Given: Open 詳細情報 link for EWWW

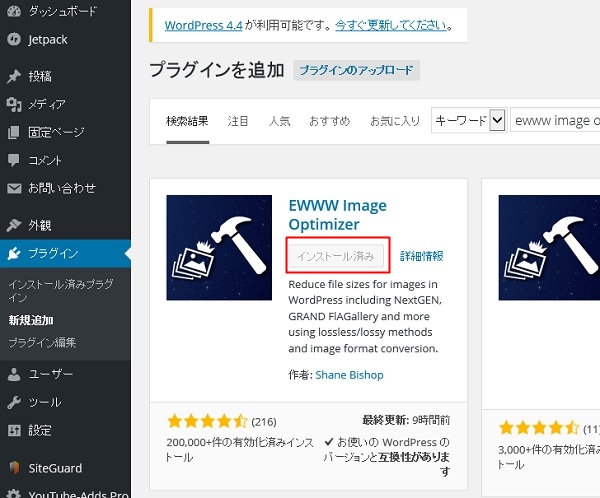Looking at the screenshot, I should (x=422, y=256).
